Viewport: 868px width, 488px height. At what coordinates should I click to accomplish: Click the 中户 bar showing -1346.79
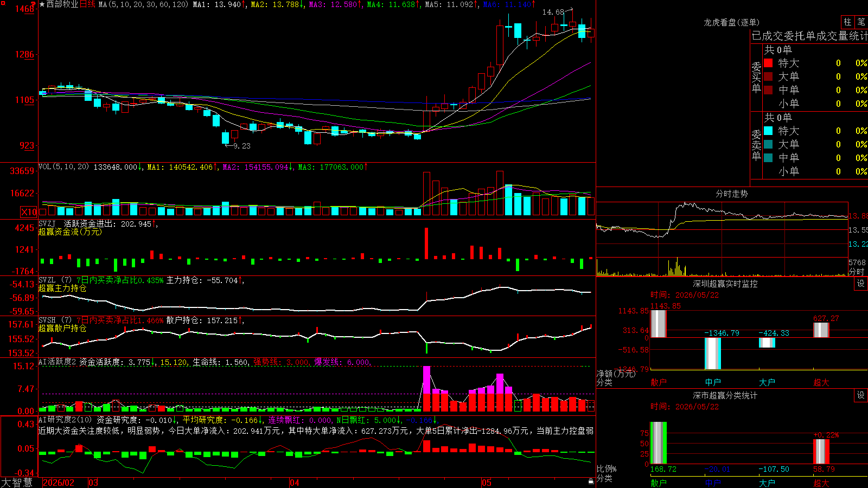(713, 354)
